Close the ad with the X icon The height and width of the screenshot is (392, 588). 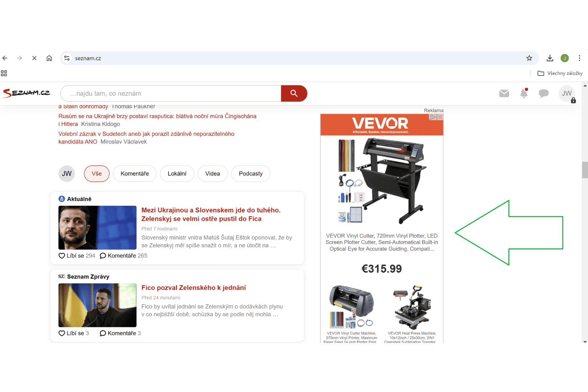point(440,117)
